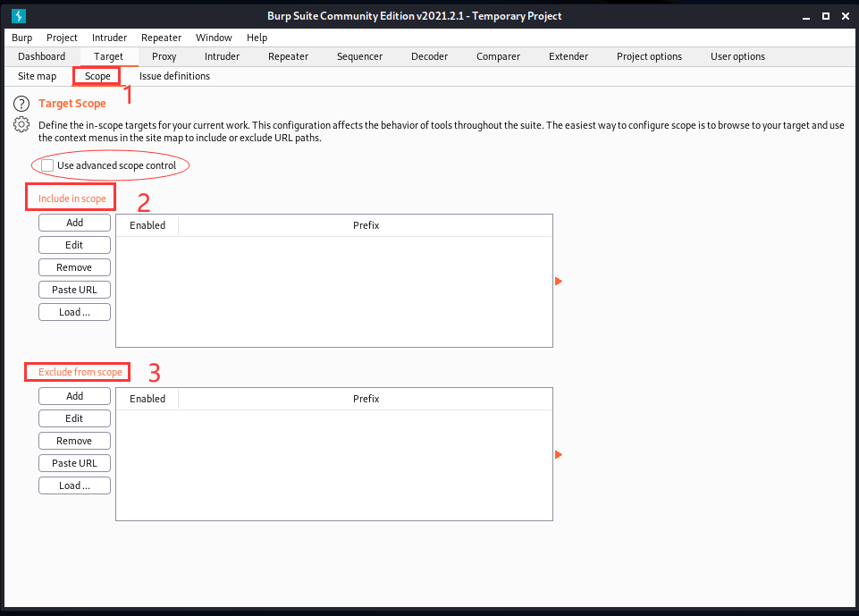Screen dimensions: 859x616
Task: Switch to the Proxy tab
Action: 164,56
